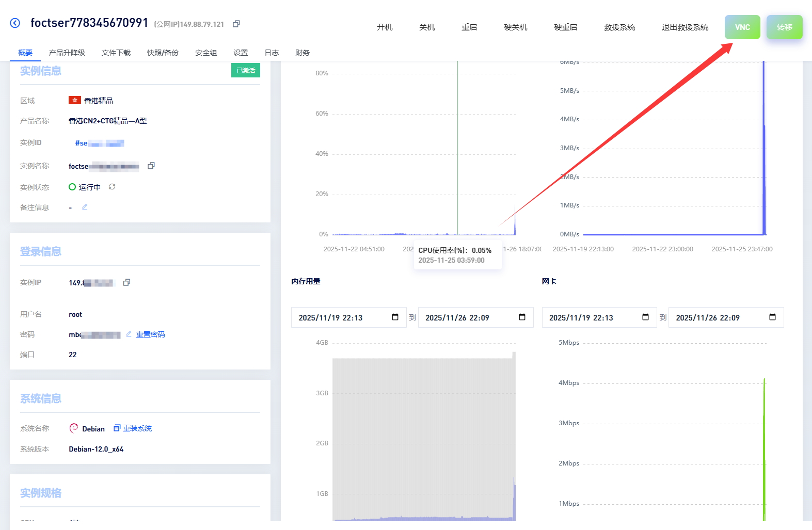Screen dimensions: 812x530
Task: Copy the public IP in the header
Action: (236, 24)
